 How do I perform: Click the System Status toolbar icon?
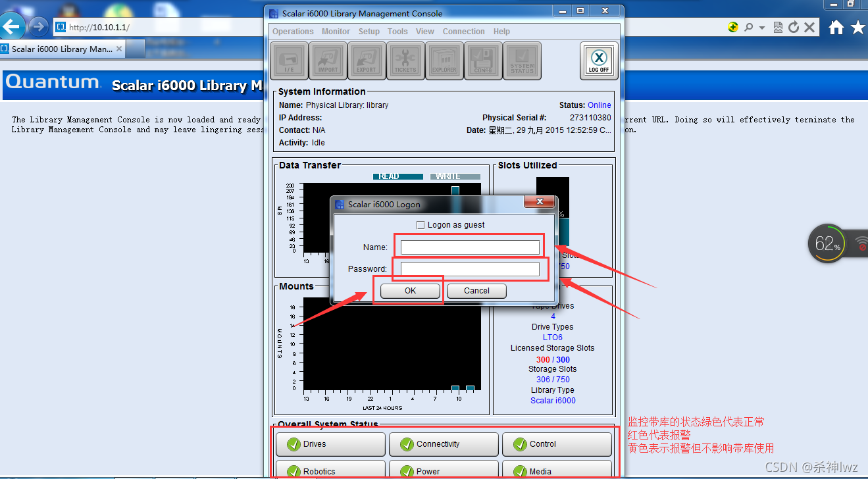(x=522, y=61)
